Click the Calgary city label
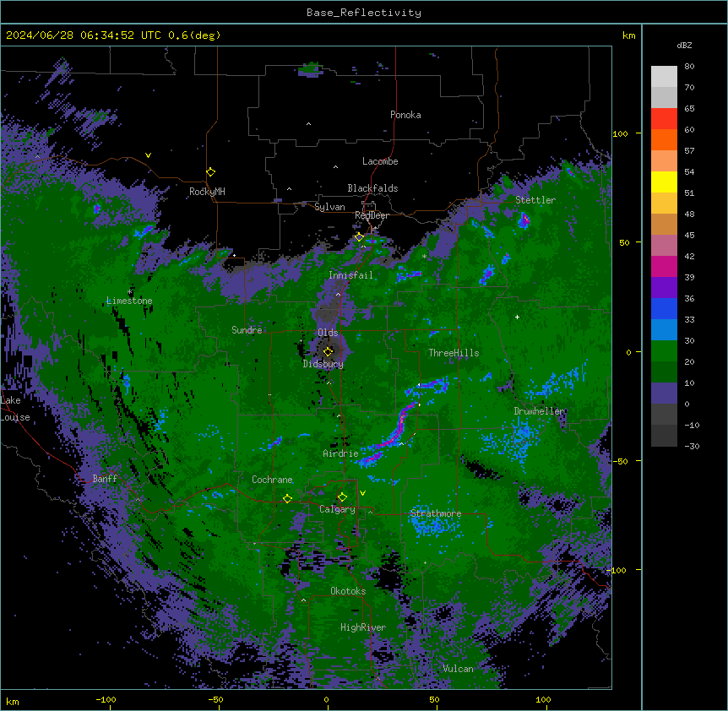 [337, 509]
